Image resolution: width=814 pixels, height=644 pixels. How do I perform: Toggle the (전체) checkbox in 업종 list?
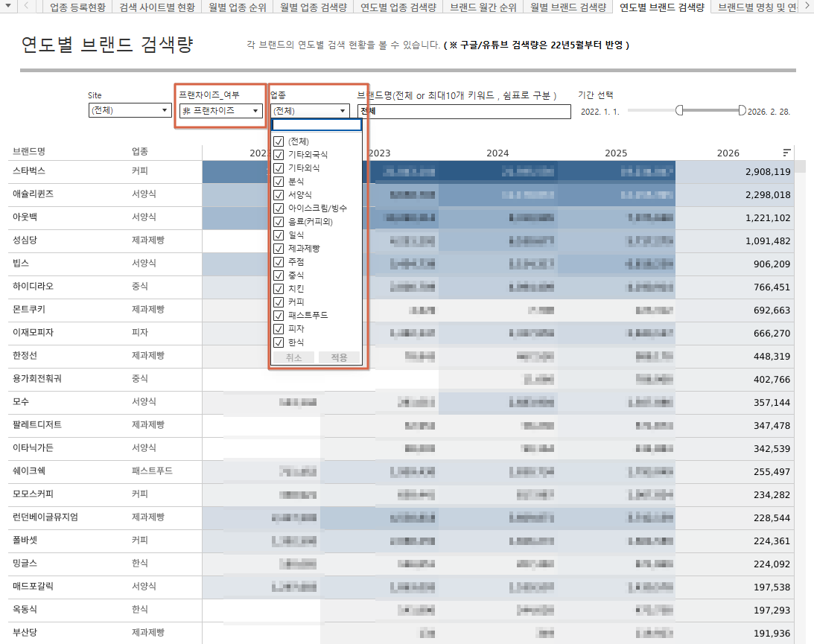(279, 141)
